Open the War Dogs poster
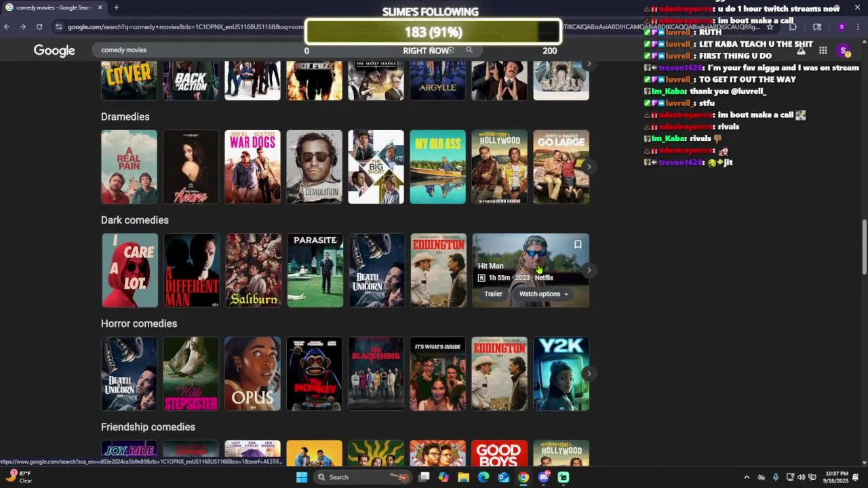 pyautogui.click(x=252, y=167)
